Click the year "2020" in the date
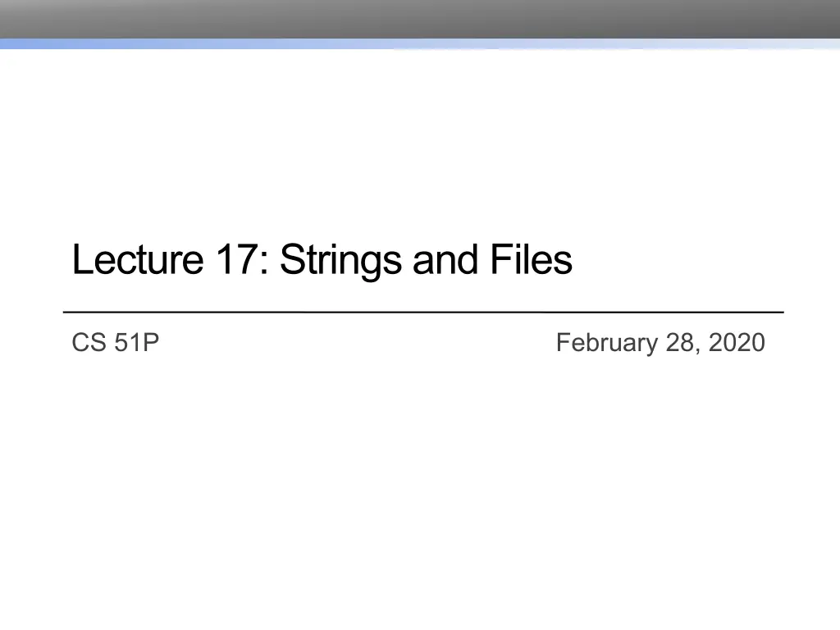 tap(737, 343)
